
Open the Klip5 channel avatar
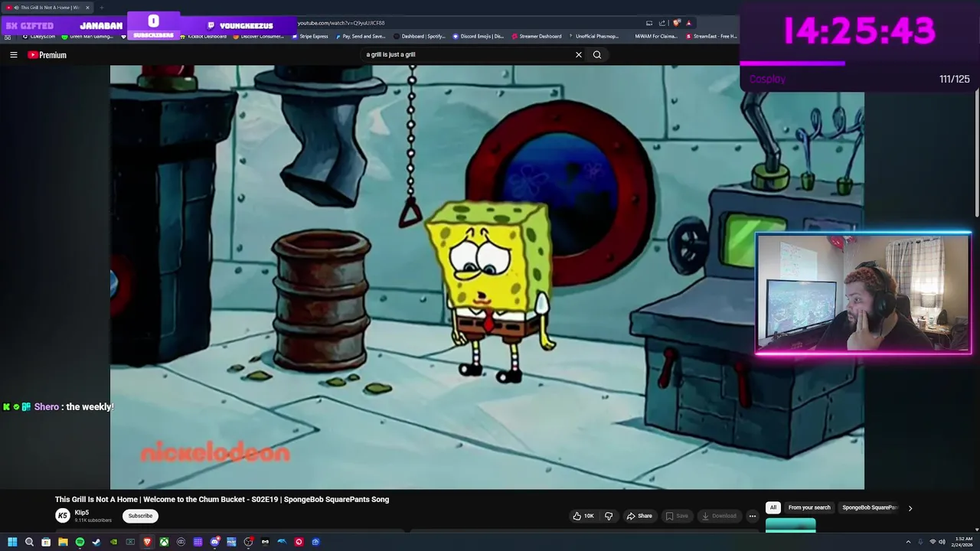click(62, 516)
